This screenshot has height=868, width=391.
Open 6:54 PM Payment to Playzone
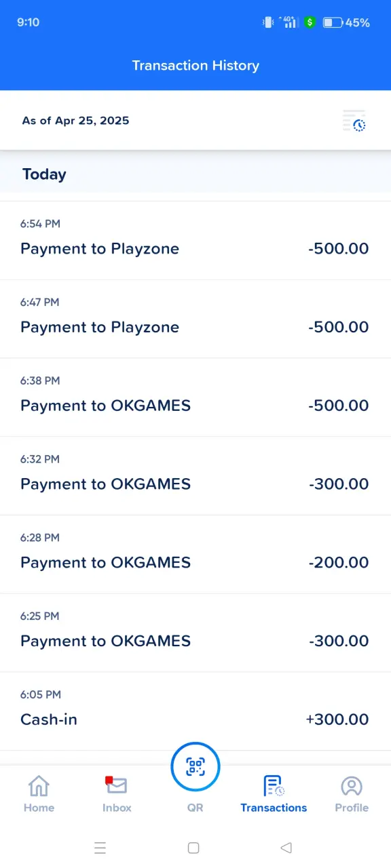click(x=195, y=241)
